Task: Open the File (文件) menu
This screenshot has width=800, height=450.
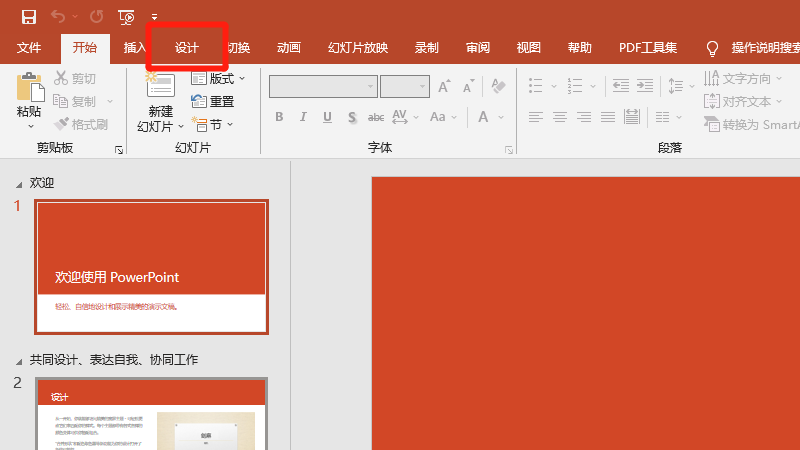Action: click(x=29, y=47)
